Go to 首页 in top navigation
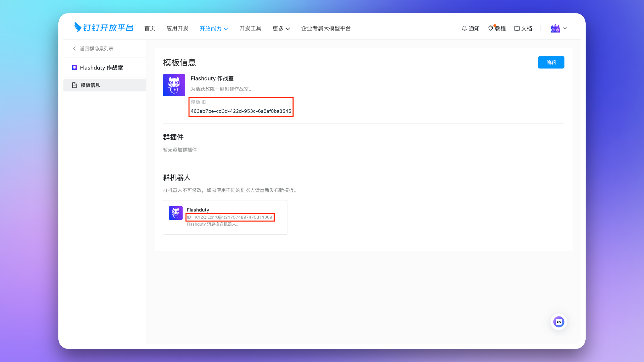Viewport: 644px width, 362px height. (x=150, y=28)
